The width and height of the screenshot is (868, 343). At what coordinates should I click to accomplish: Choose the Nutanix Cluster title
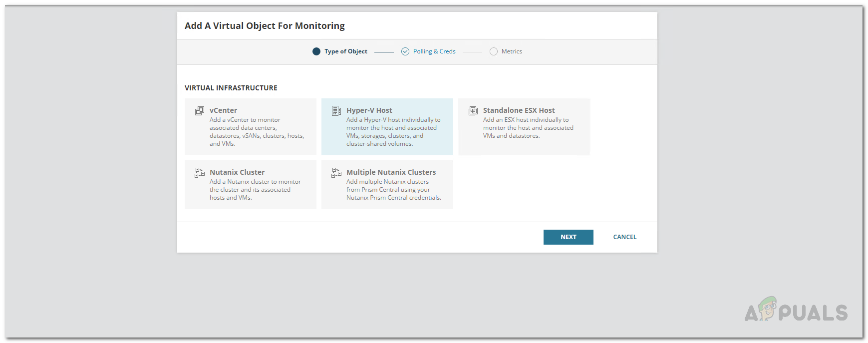(x=237, y=172)
